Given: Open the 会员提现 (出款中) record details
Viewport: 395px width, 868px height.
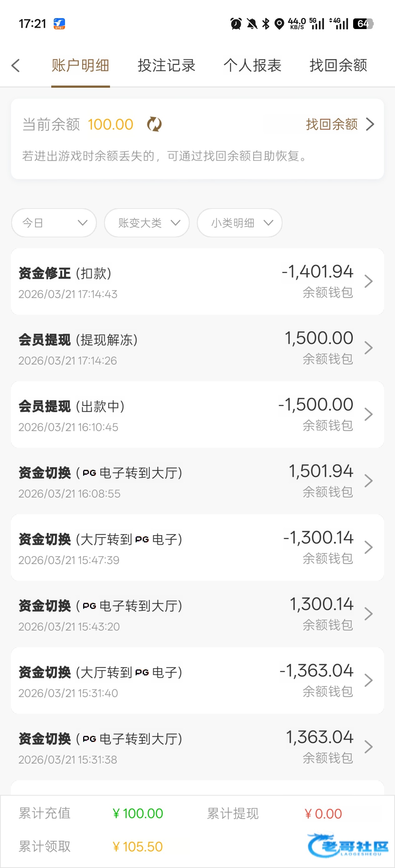Looking at the screenshot, I should click(x=197, y=414).
